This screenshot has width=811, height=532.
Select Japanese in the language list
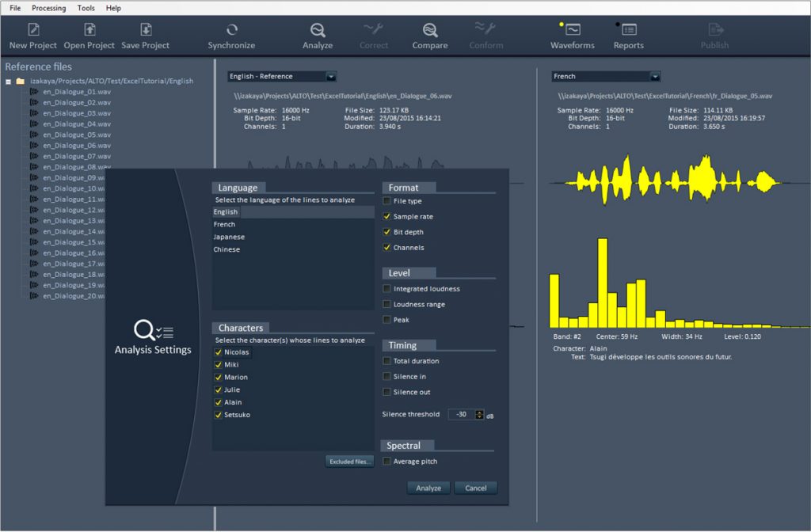pyautogui.click(x=229, y=237)
